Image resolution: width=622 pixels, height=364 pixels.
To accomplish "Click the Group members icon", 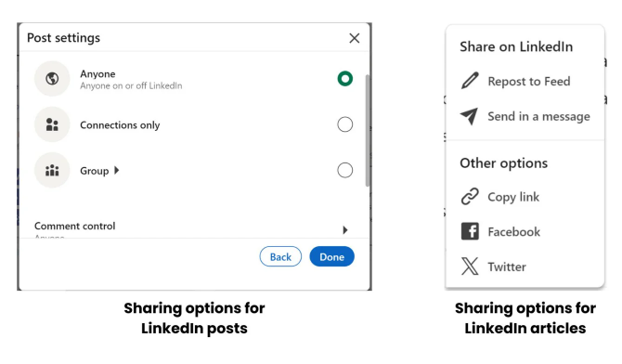I will click(52, 170).
